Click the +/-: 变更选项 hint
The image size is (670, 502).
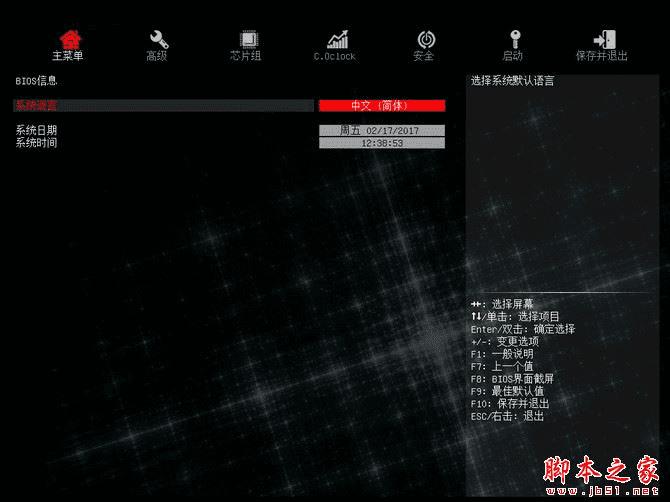(505, 342)
